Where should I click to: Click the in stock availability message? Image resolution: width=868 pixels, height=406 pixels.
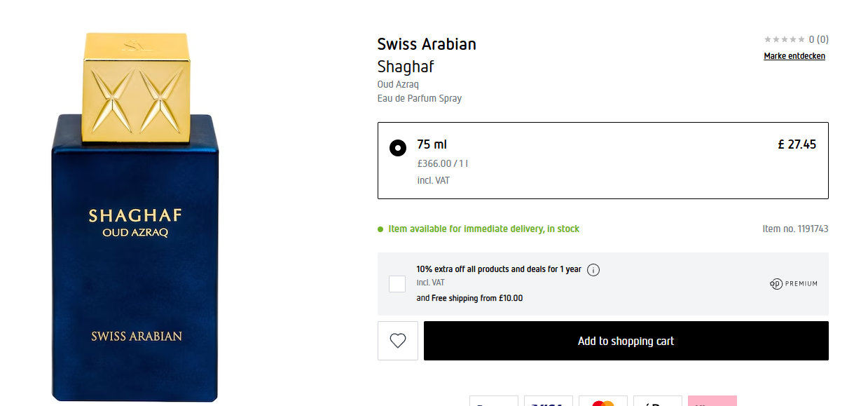[483, 229]
